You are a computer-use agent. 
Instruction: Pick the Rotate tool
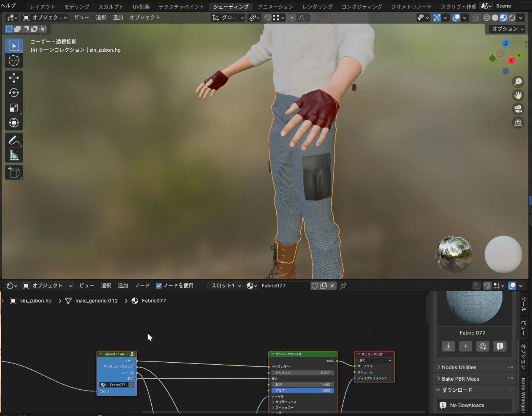pos(14,93)
